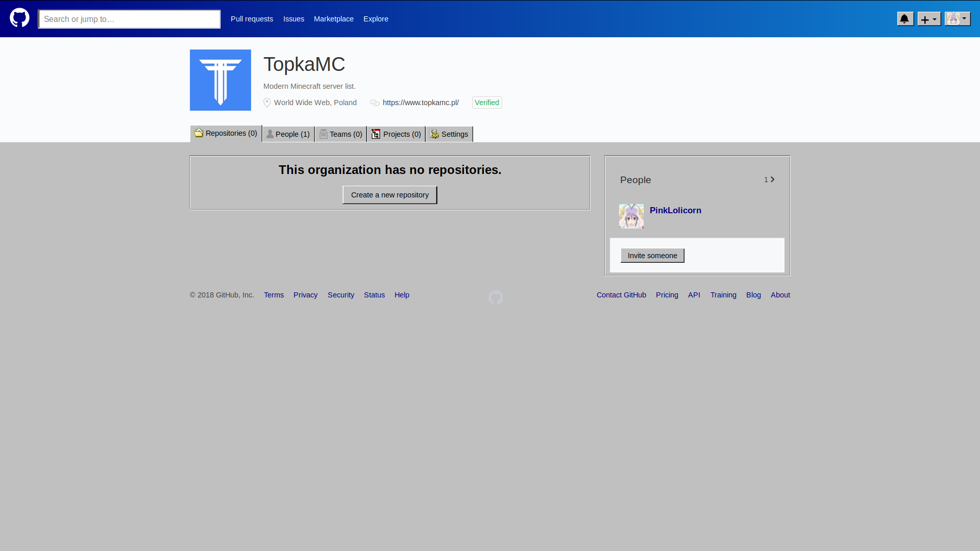
Task: Click the location pin icon
Action: click(x=267, y=103)
